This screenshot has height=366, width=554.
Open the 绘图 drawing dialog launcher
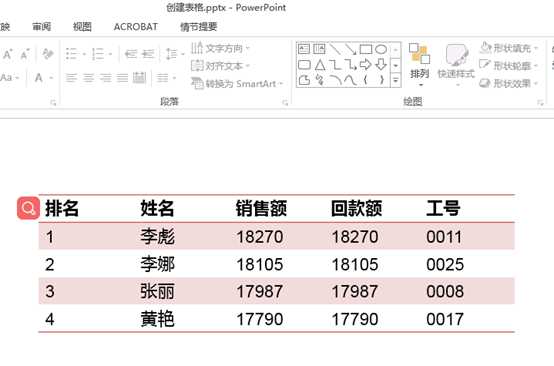point(540,103)
